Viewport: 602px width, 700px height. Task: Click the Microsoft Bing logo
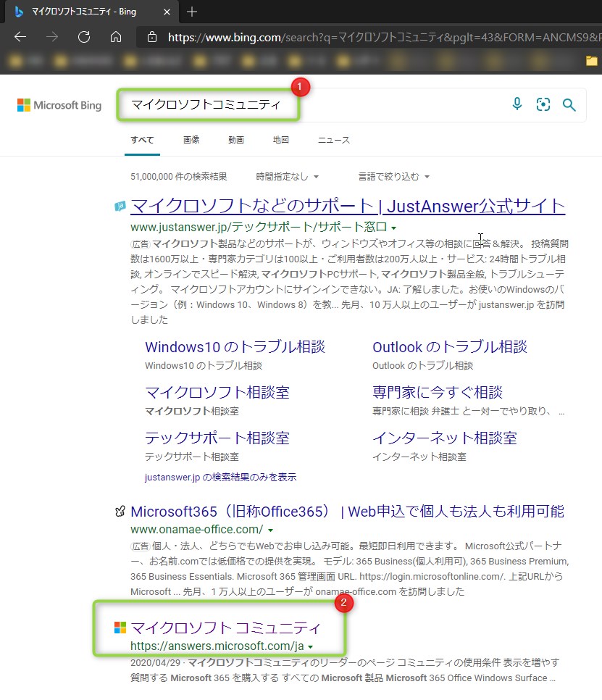click(59, 105)
